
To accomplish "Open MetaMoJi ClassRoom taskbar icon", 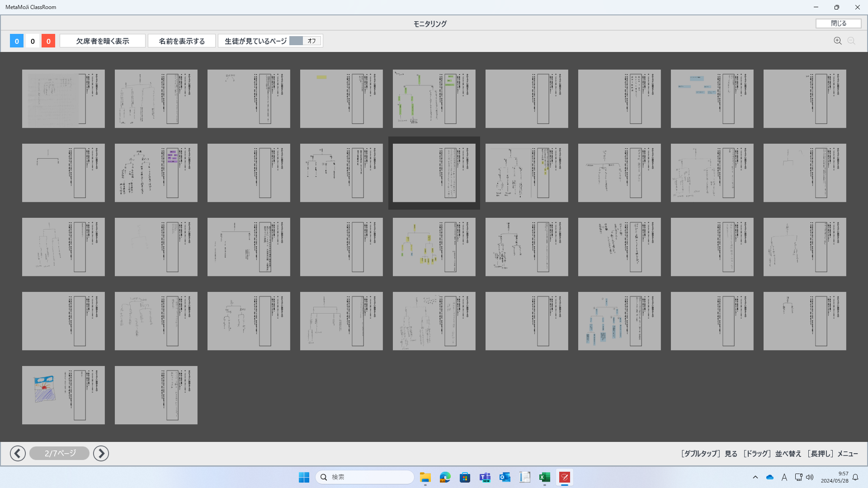I will 565,477.
